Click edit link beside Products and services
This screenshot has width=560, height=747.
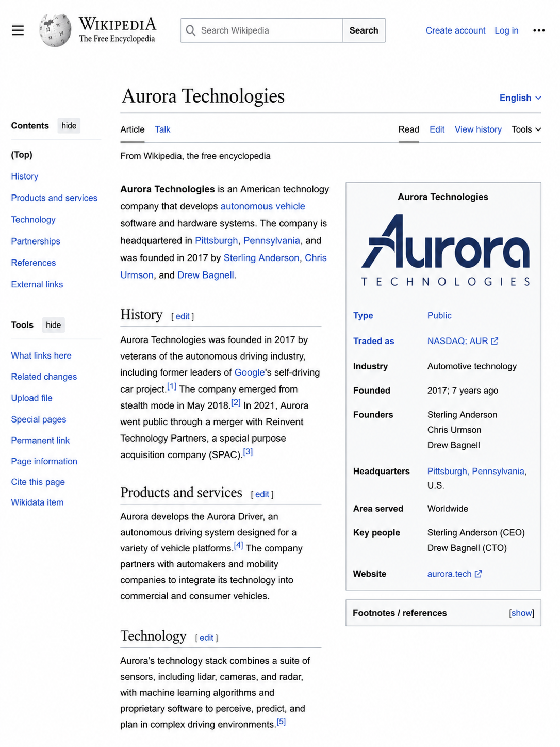point(262,494)
